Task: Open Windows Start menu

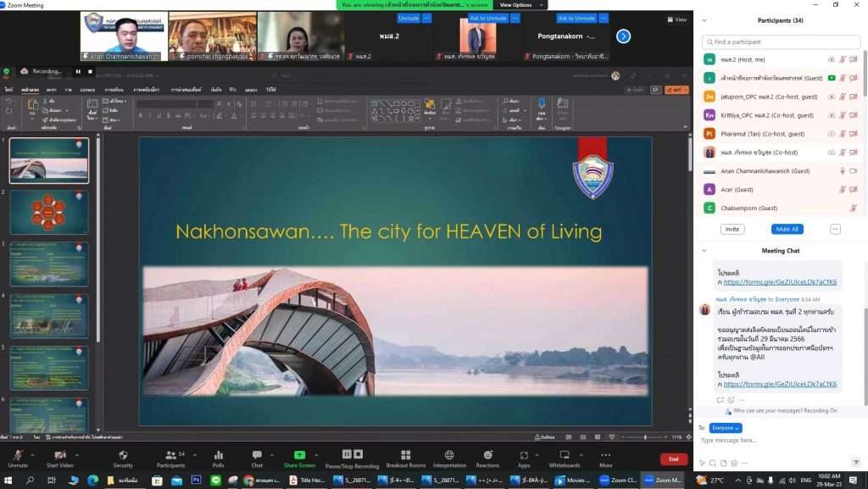Action: 8,481
